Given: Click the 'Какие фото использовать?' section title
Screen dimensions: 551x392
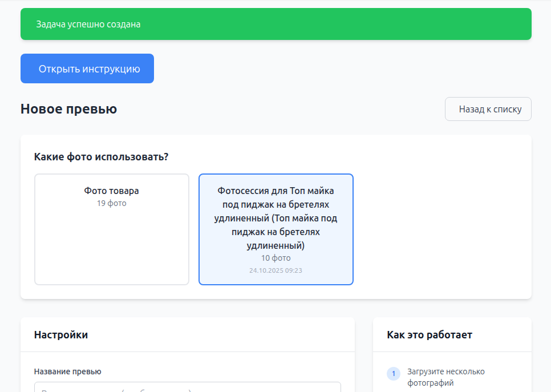Looking at the screenshot, I should (101, 157).
